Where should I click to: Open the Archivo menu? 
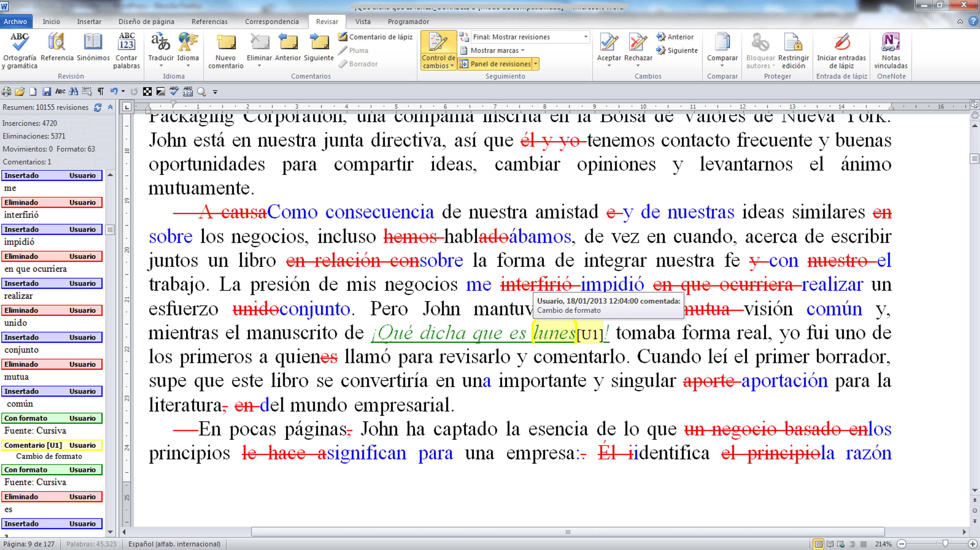tap(16, 22)
